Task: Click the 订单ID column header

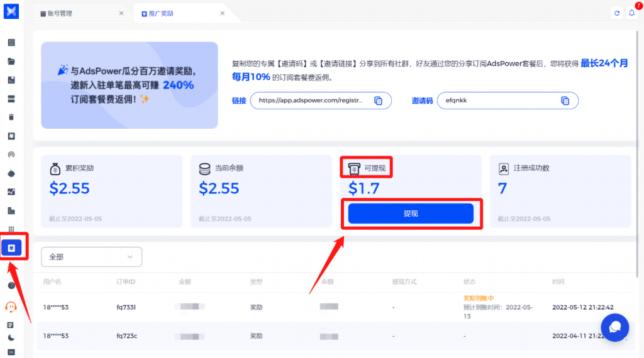Action: [126, 282]
